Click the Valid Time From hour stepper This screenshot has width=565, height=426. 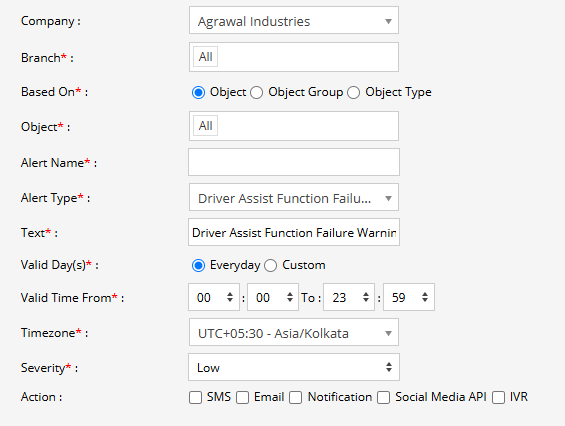click(x=214, y=297)
